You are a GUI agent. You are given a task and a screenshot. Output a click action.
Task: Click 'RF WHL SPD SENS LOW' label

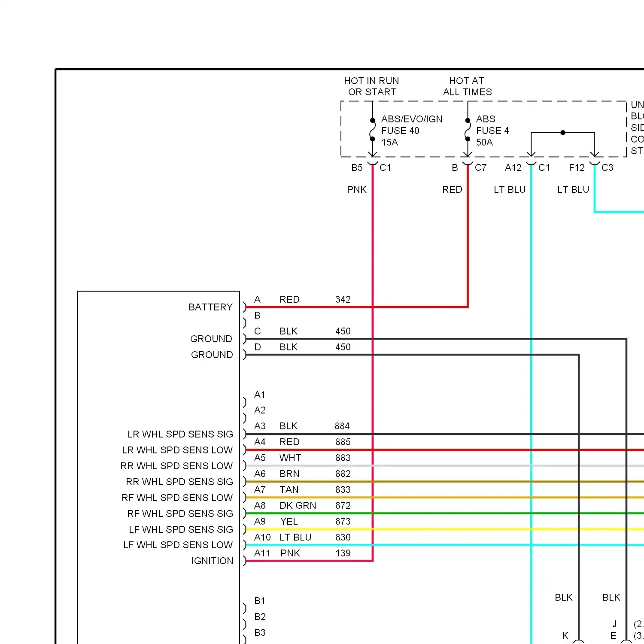pyautogui.click(x=177, y=498)
